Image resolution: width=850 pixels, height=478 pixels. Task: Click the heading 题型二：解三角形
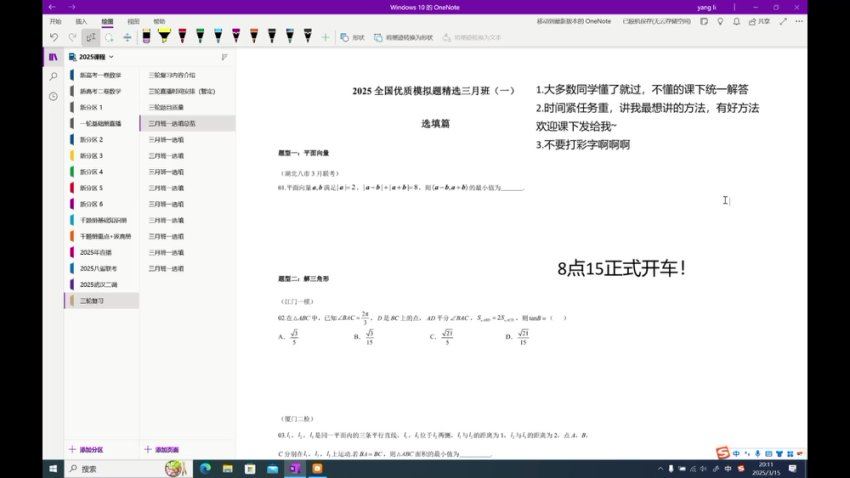click(304, 279)
